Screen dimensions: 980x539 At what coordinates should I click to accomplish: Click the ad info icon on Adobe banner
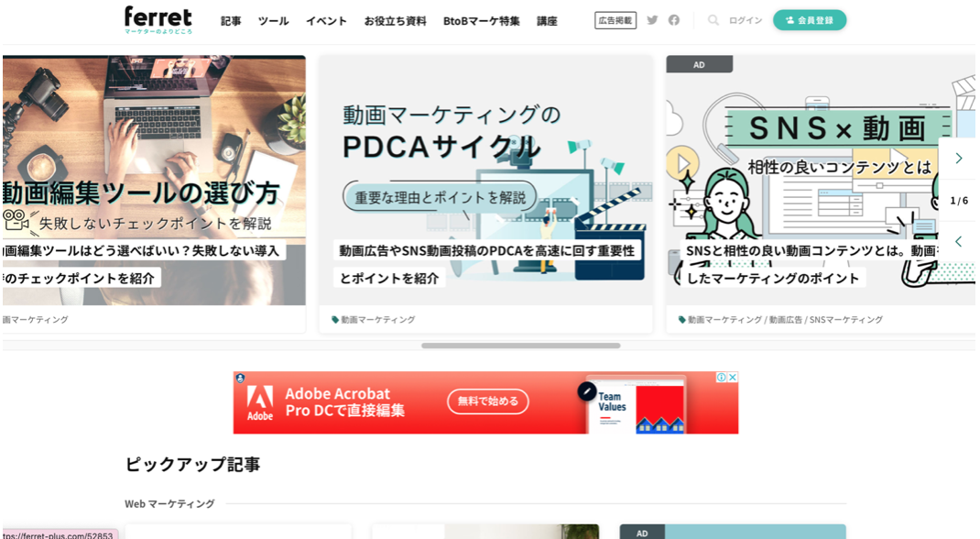click(722, 378)
